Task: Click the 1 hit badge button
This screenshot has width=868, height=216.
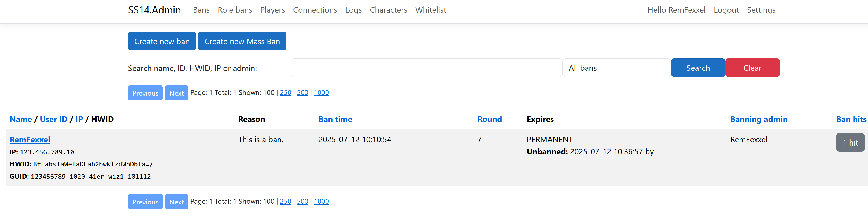Action: [850, 143]
